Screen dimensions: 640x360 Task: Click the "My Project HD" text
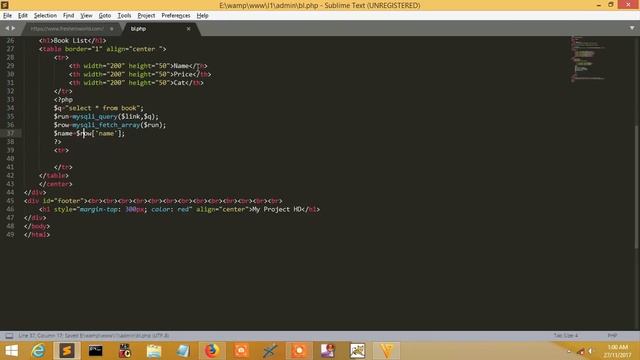point(277,209)
